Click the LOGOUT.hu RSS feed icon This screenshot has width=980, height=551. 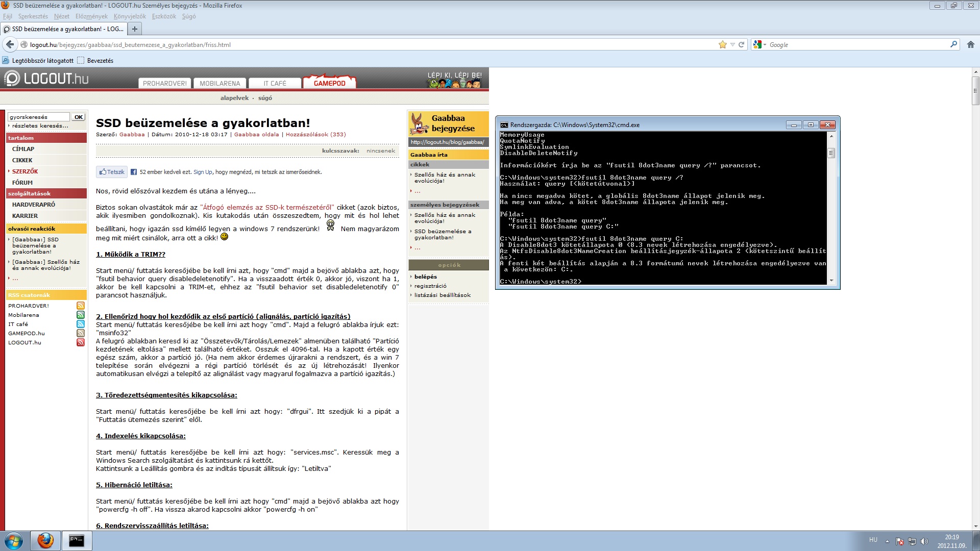click(x=81, y=342)
